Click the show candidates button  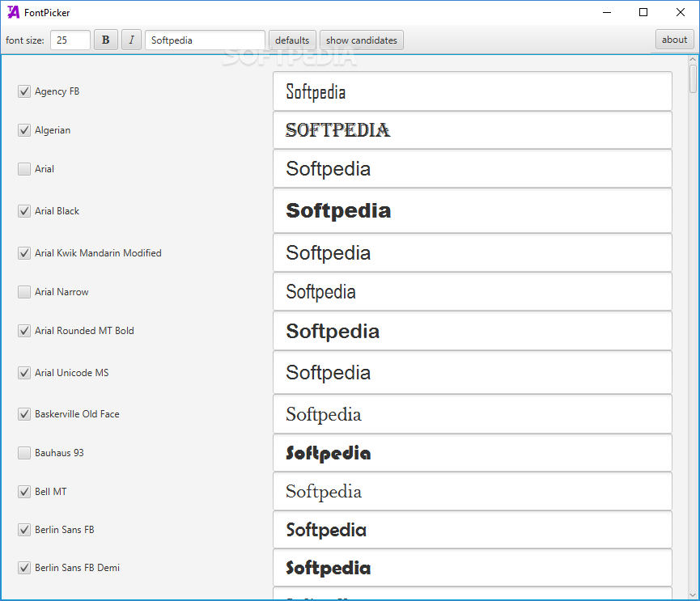(362, 40)
